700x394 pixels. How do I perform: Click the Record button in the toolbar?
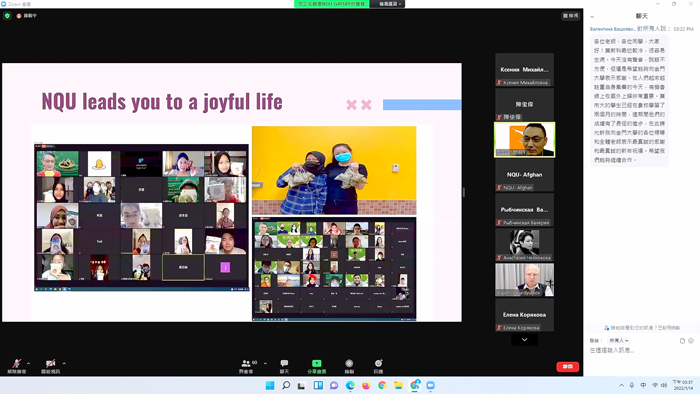coord(349,366)
